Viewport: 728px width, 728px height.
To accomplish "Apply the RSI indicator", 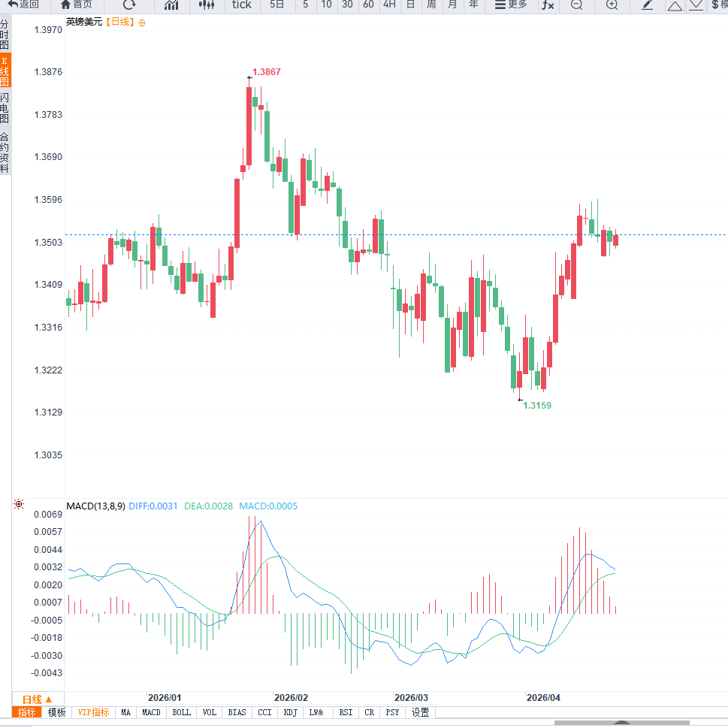I will tap(346, 712).
